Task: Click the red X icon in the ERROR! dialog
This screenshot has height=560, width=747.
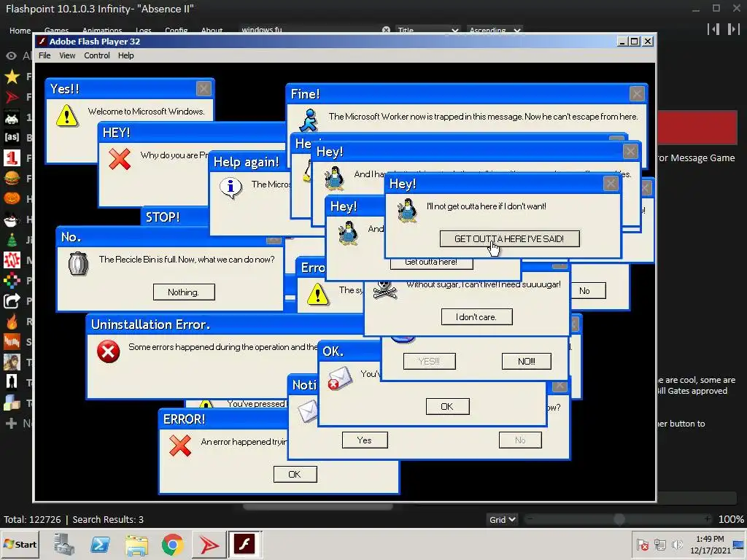Action: click(x=180, y=446)
